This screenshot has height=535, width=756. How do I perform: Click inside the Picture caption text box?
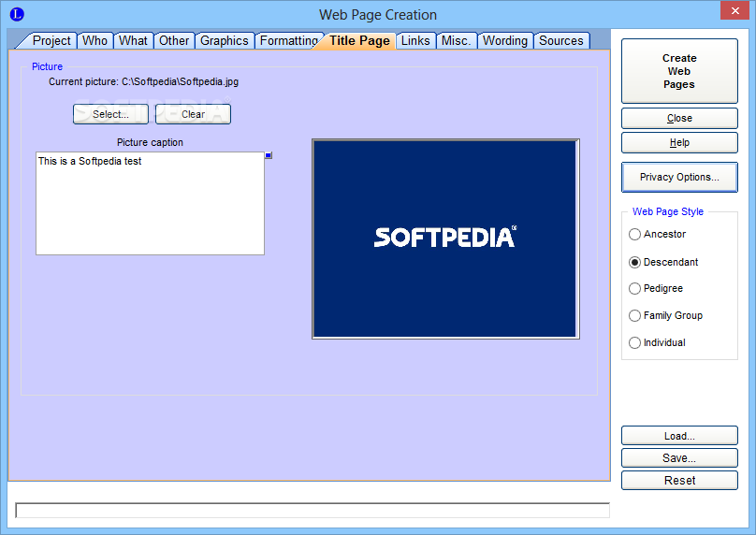(150, 203)
